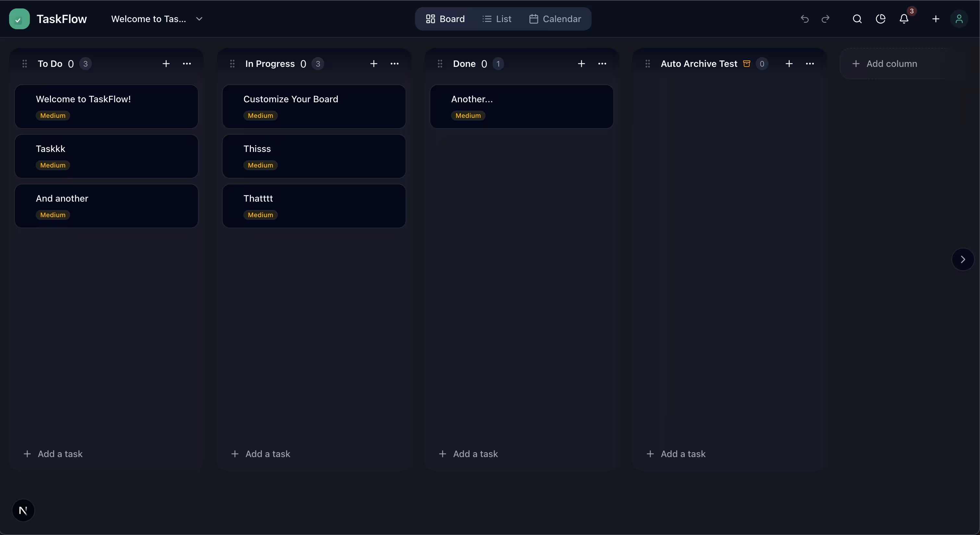Click the redo arrow icon
The image size is (980, 535).
[x=826, y=19]
